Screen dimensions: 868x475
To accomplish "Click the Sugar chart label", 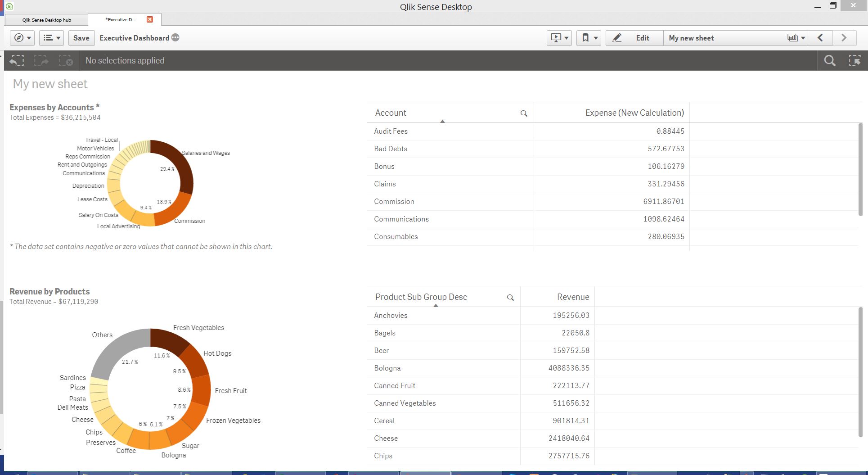I will (x=190, y=446).
